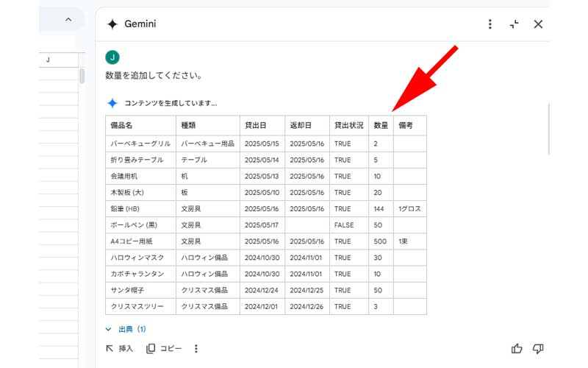Collapse the toolbar with the up chevron
This screenshot has height=368, width=588.
68,20
